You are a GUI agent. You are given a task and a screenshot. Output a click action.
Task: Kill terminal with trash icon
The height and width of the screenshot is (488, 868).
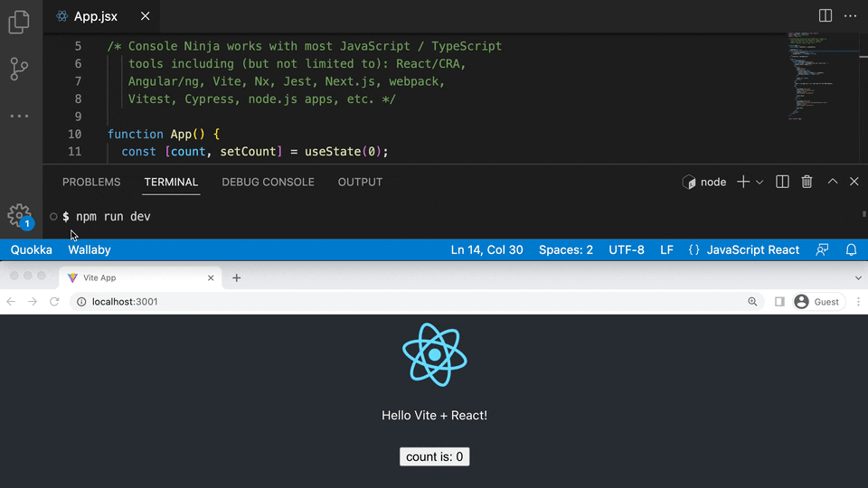(807, 182)
